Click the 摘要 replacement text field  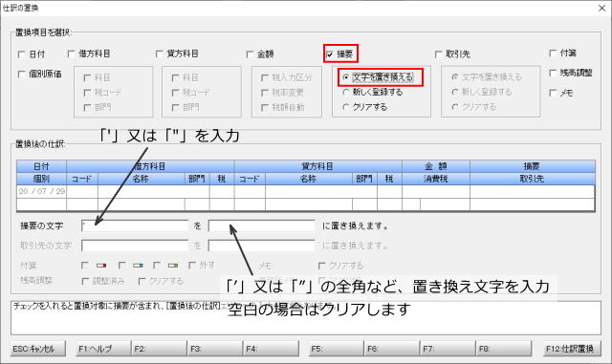[261, 225]
